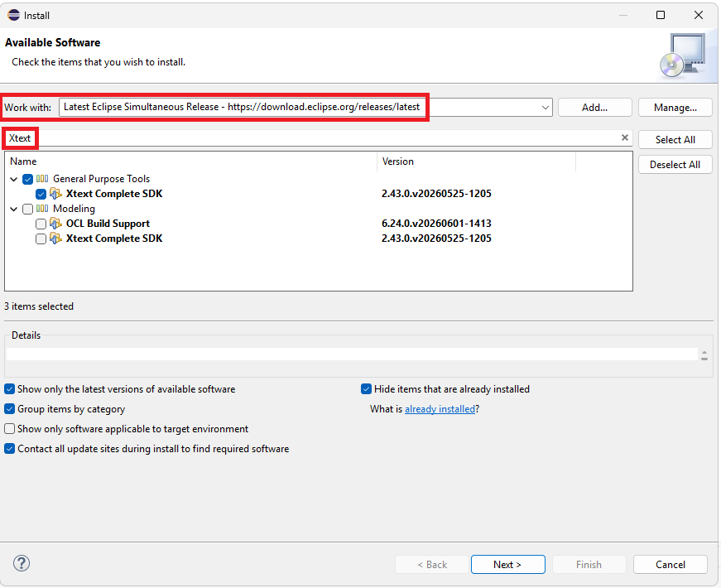
Task: Sort by the Name column header
Action: click(191, 161)
